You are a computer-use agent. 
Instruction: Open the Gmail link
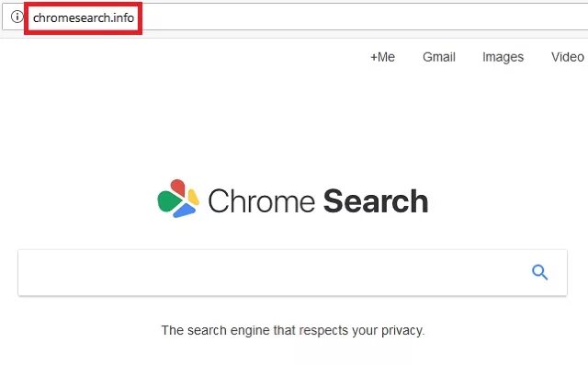point(439,57)
